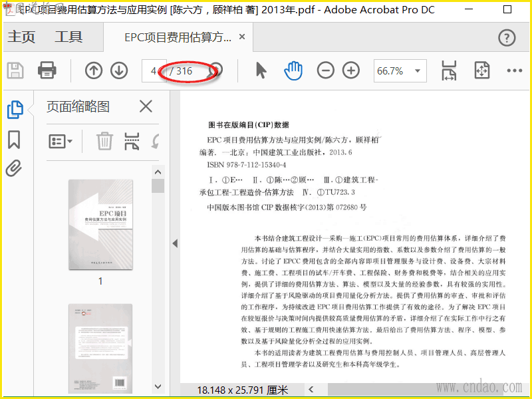Click horizontal scrollbar left arrow
This screenshot has width=532, height=399.
(311, 390)
